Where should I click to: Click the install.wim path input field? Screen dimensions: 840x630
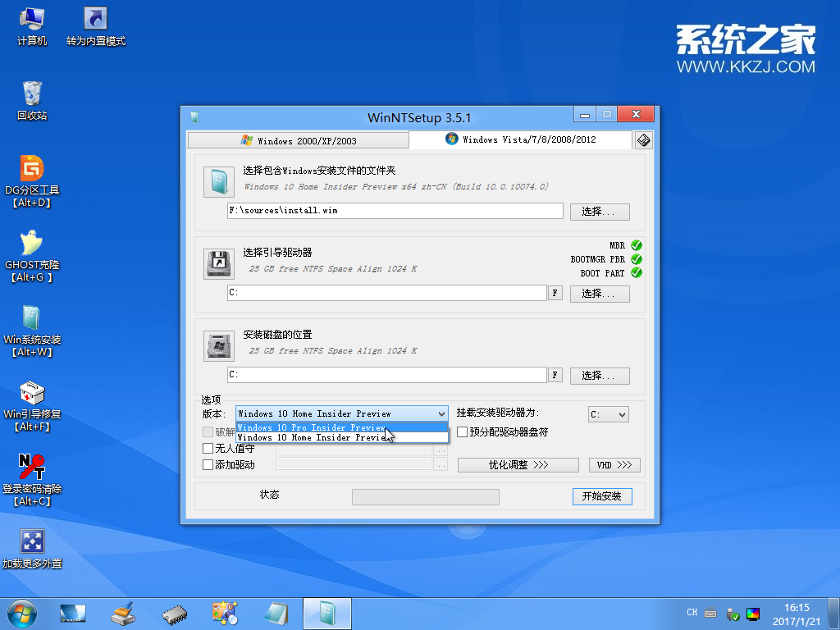[x=394, y=211]
